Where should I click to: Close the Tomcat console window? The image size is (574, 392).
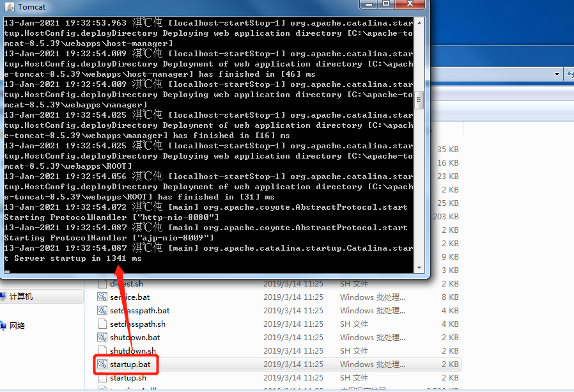point(410,4)
